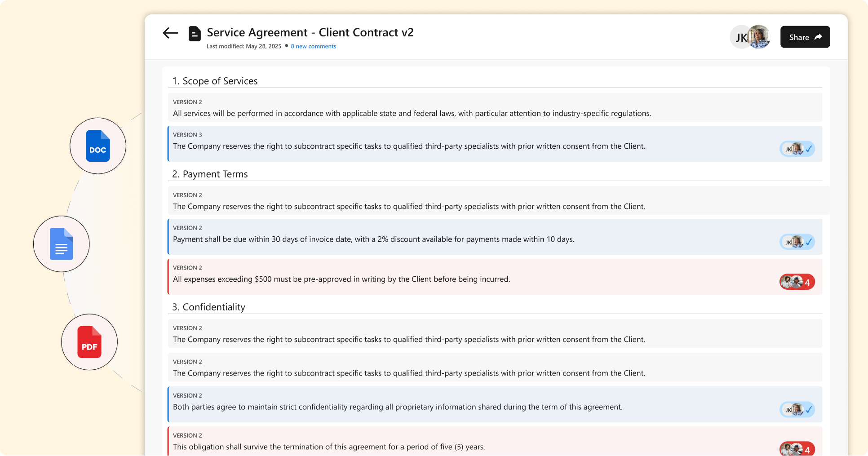Open approval badge on subcontract Version 3 clause
868x456 pixels.
(797, 149)
